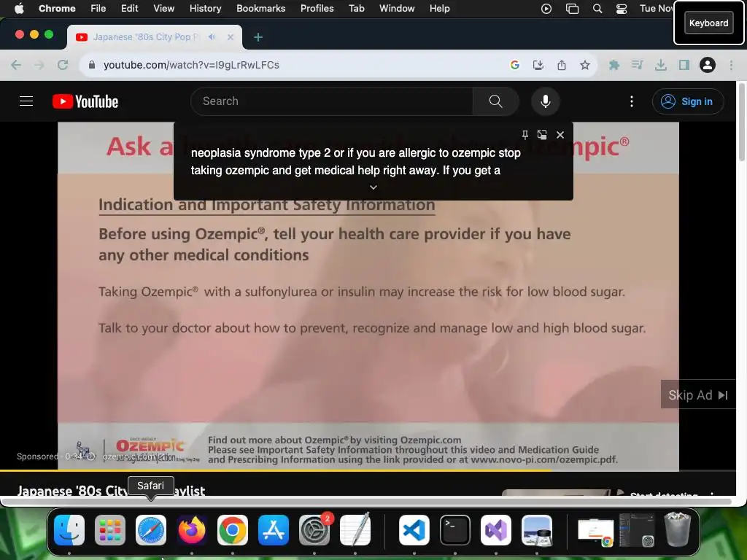Move live caption box out of the page

tap(542, 135)
